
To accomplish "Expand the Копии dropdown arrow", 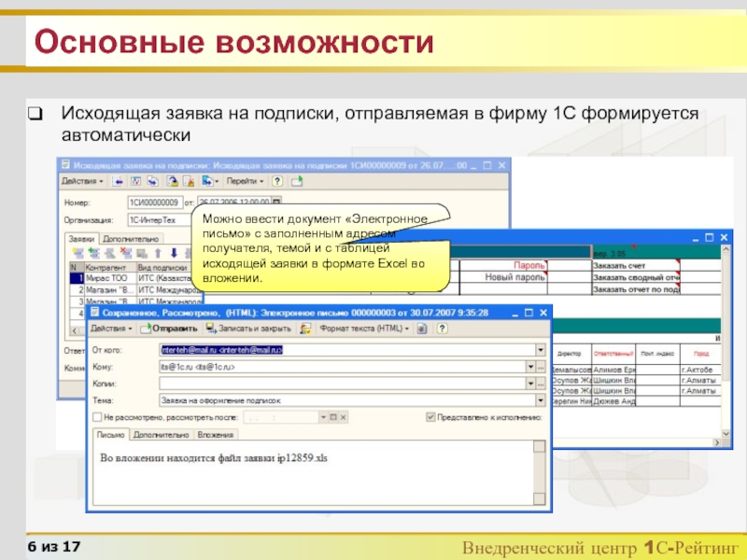I will (x=530, y=384).
